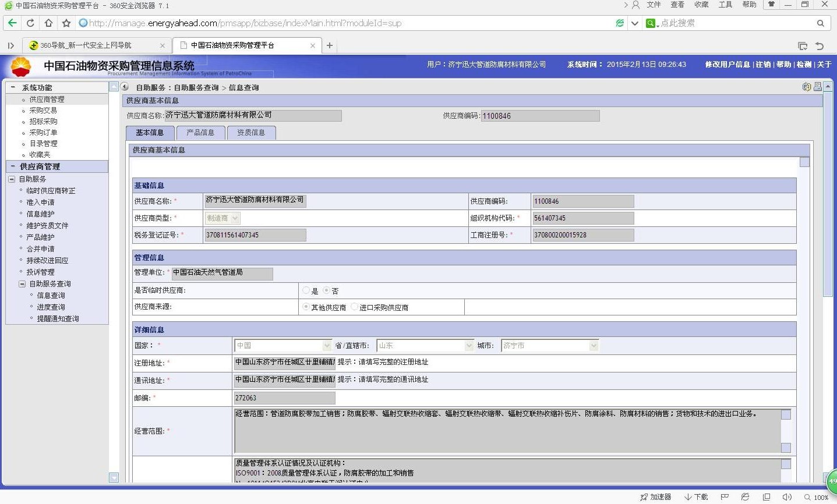The width and height of the screenshot is (837, 504).
Task: Open the browser home page icon
Action: click(48, 23)
